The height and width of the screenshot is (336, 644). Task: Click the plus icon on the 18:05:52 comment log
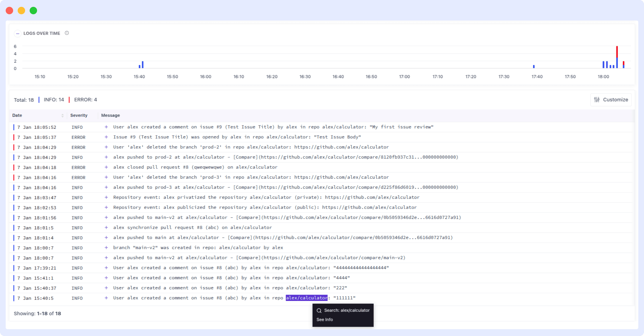click(x=106, y=127)
